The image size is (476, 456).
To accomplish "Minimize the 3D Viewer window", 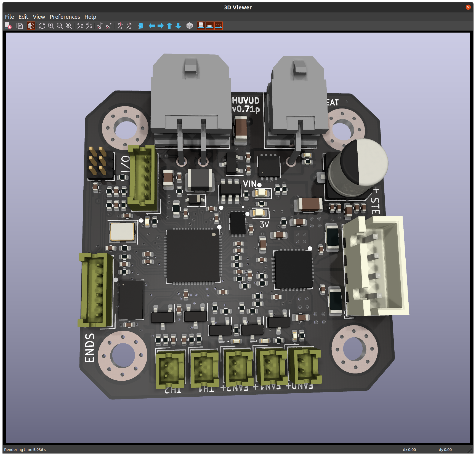I will click(450, 7).
